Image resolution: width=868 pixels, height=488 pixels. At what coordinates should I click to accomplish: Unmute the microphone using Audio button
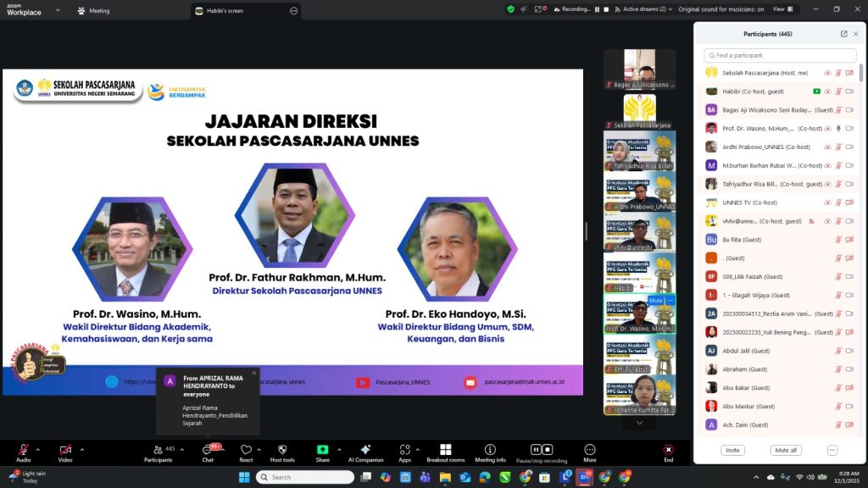23,450
